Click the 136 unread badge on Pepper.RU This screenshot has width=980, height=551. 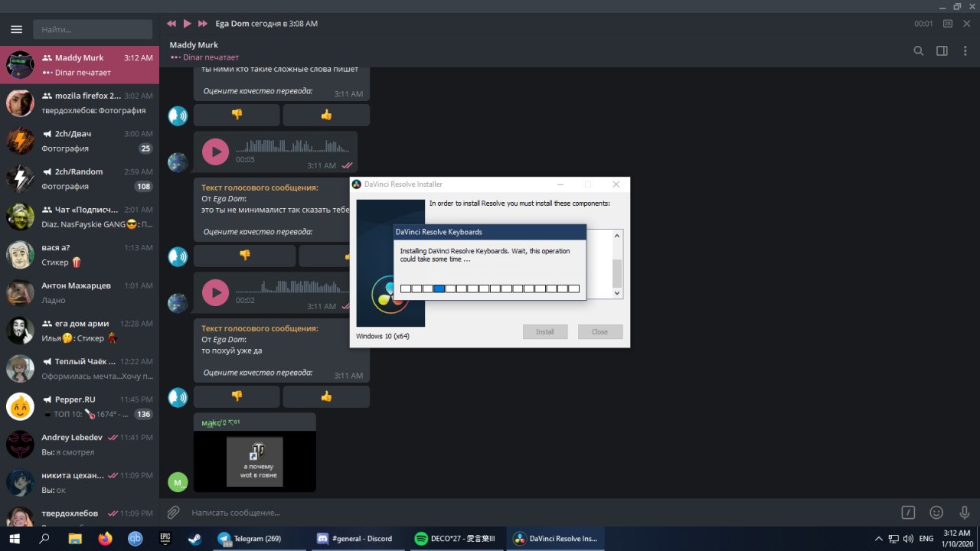pyautogui.click(x=143, y=414)
